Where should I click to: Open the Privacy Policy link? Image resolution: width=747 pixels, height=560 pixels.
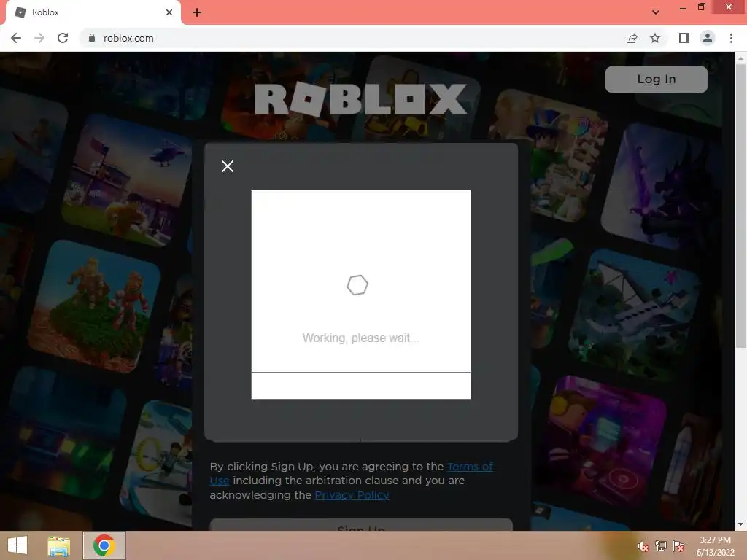tap(352, 495)
